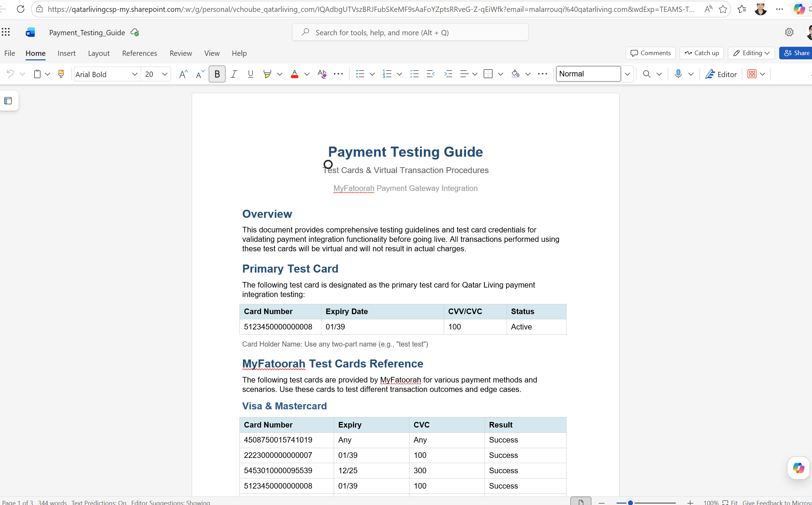This screenshot has height=505, width=812.
Task: Click the Dictate microphone icon
Action: click(678, 74)
